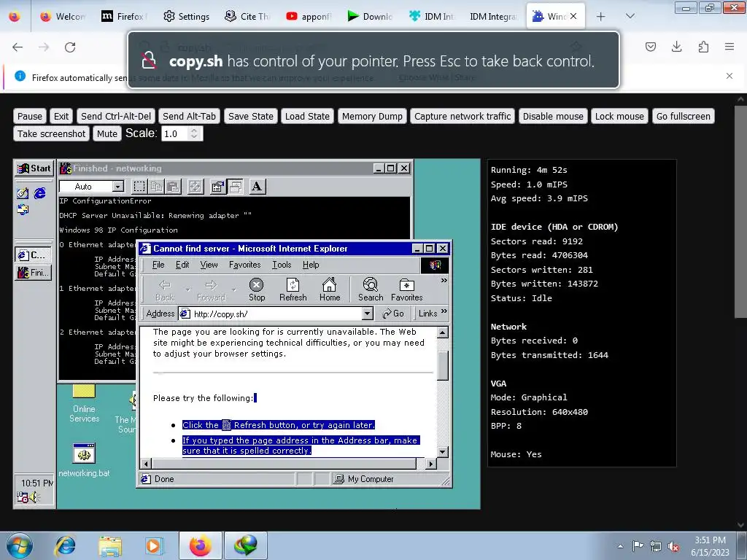Toggle Go fullscreen for the emulator

pos(683,116)
